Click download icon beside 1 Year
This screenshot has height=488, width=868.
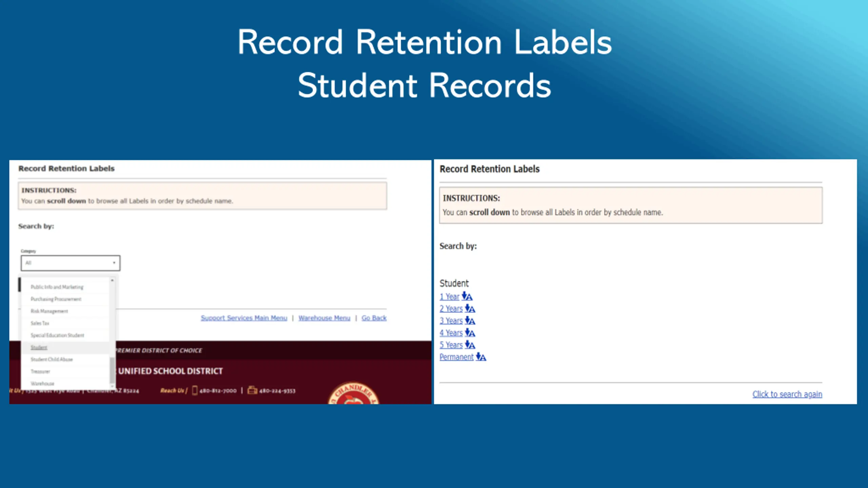click(x=467, y=297)
